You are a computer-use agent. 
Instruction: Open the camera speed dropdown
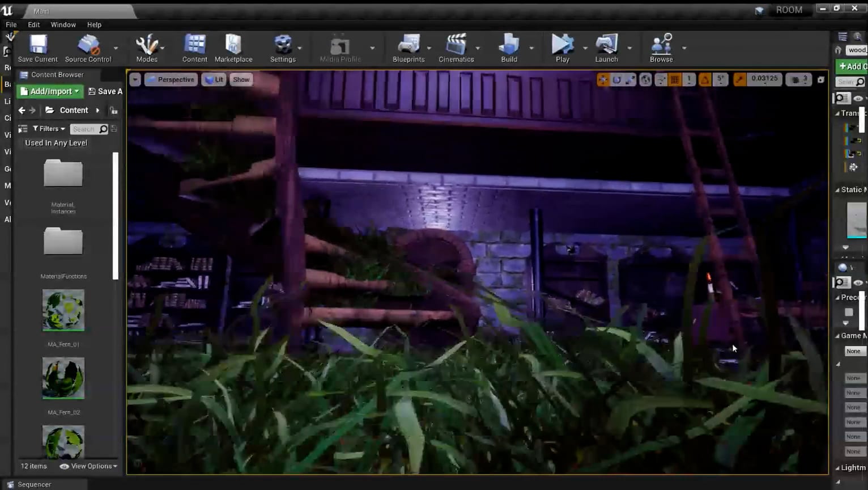(799, 80)
